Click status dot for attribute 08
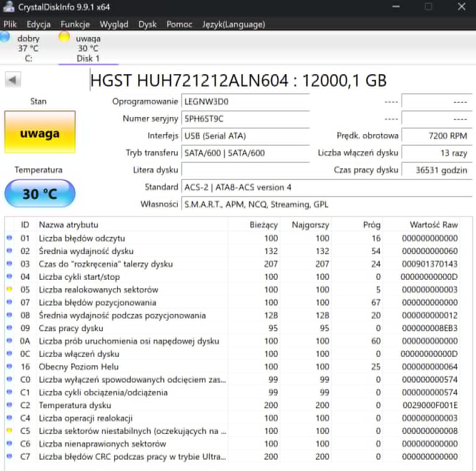476x471 pixels. pos(9,315)
